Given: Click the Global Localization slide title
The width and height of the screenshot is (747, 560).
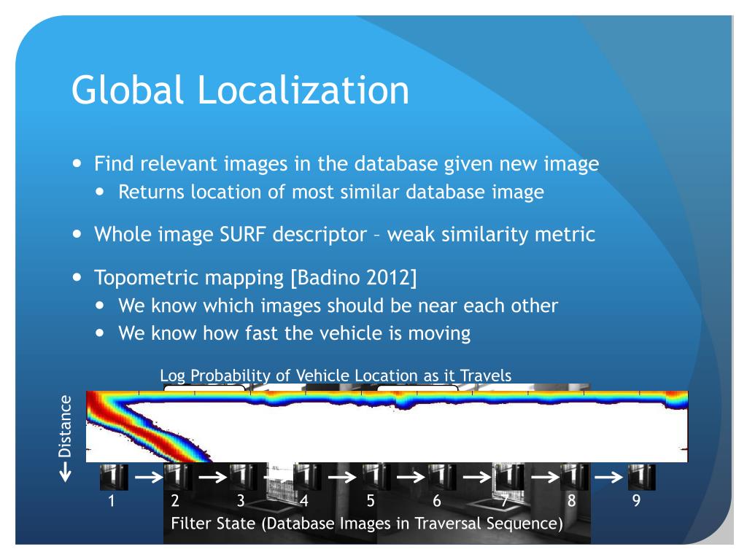Looking at the screenshot, I should [x=240, y=90].
